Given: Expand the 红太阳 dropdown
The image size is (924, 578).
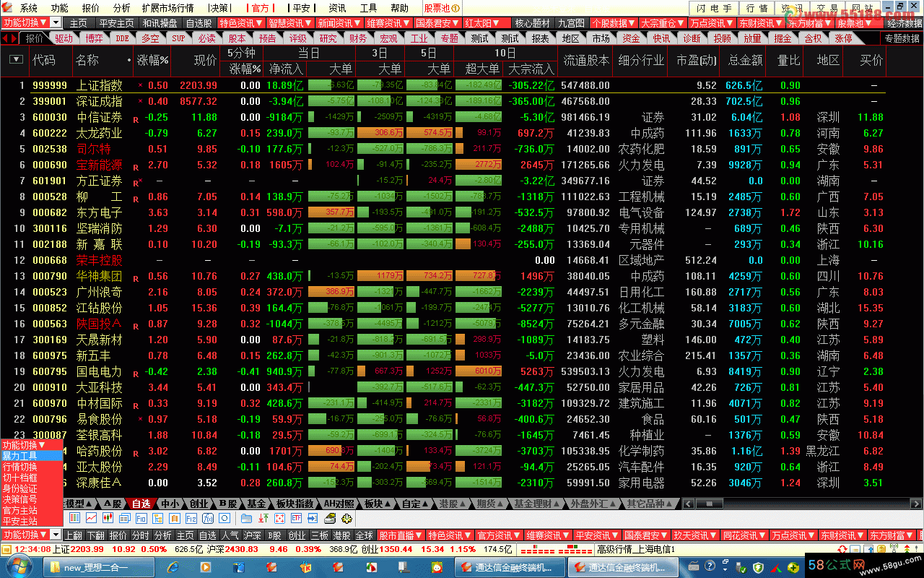Looking at the screenshot, I should click(x=486, y=23).
